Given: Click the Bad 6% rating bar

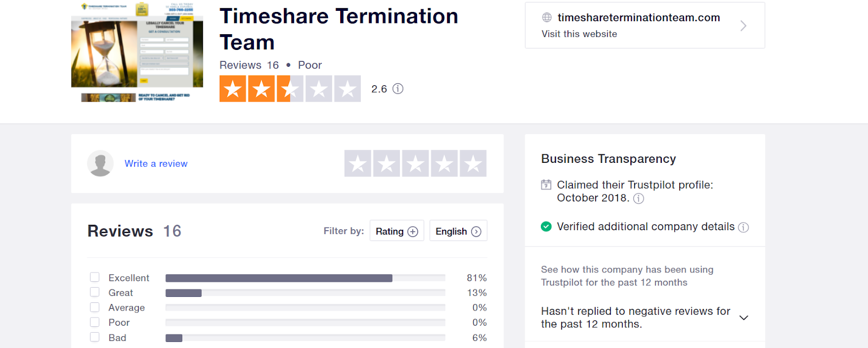Looking at the screenshot, I should pos(305,338).
